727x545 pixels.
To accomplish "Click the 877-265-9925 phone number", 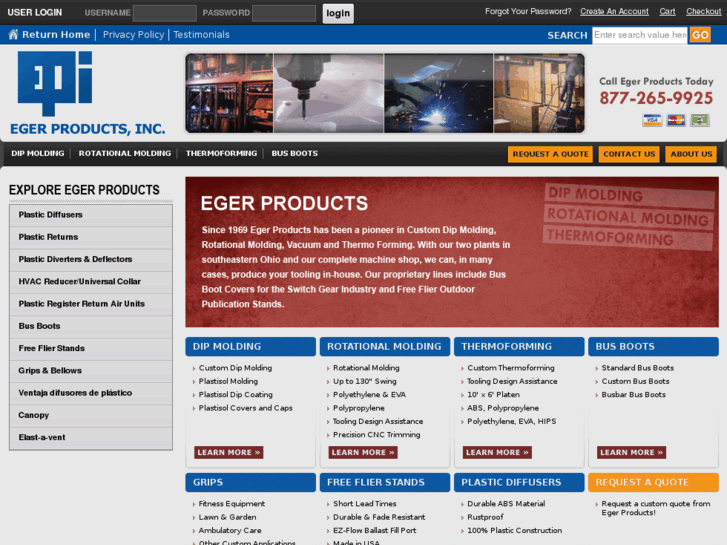I will (656, 98).
